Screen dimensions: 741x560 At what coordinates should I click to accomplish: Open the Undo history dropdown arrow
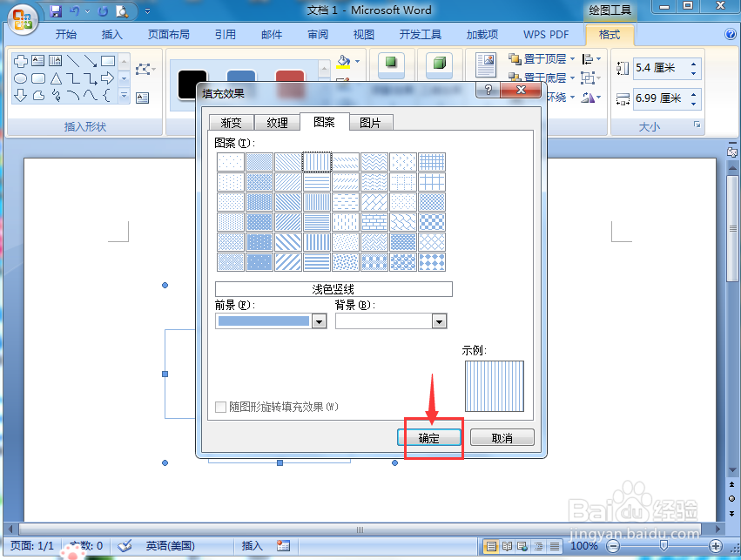click(87, 10)
